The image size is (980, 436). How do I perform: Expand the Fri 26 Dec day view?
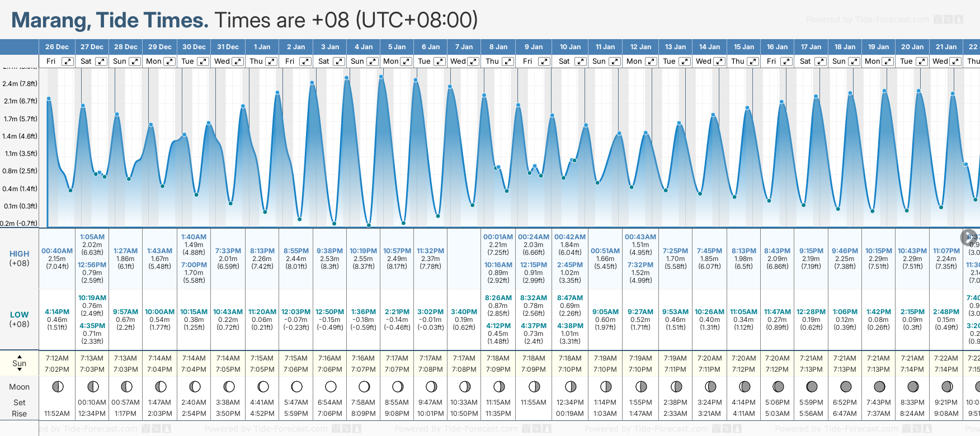point(68,61)
